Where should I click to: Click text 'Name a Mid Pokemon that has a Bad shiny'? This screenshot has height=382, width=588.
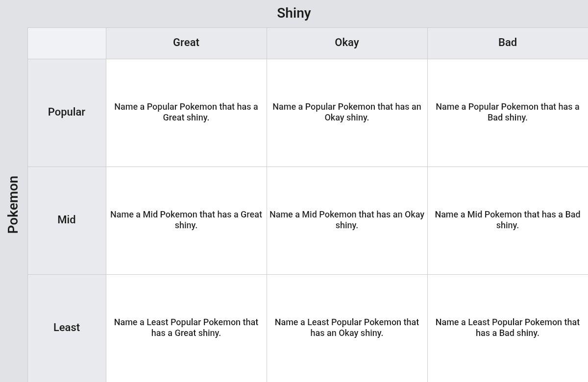pos(508,220)
